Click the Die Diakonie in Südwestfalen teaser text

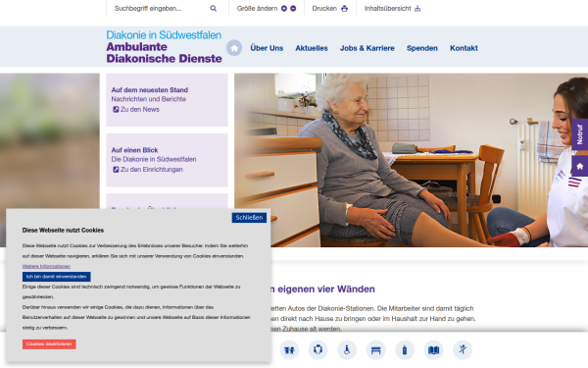(154, 159)
